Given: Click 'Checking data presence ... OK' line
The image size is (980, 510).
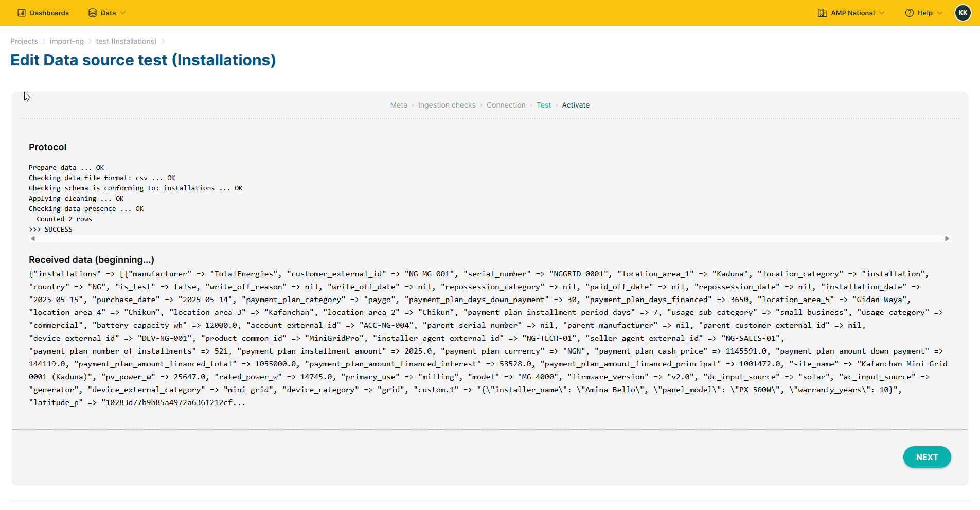Looking at the screenshot, I should click(x=86, y=209).
